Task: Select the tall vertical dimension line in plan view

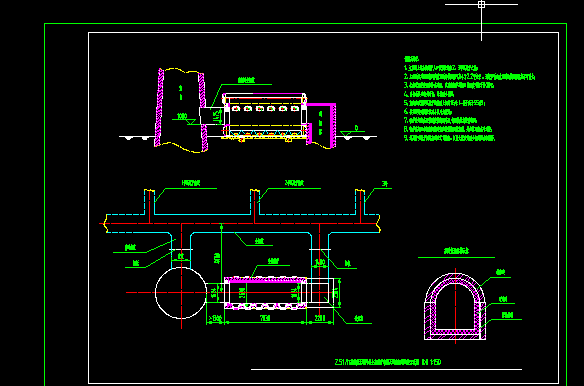Action: pyautogui.click(x=221, y=258)
